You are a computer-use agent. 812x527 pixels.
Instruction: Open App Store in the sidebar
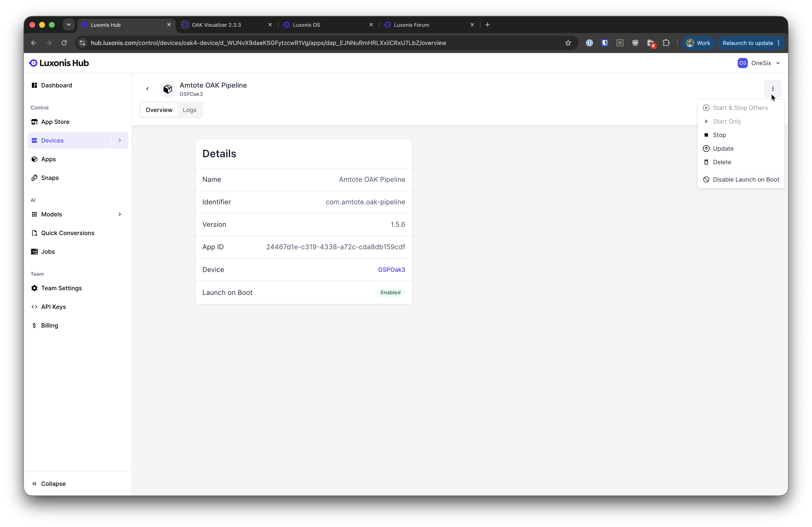[78, 122]
